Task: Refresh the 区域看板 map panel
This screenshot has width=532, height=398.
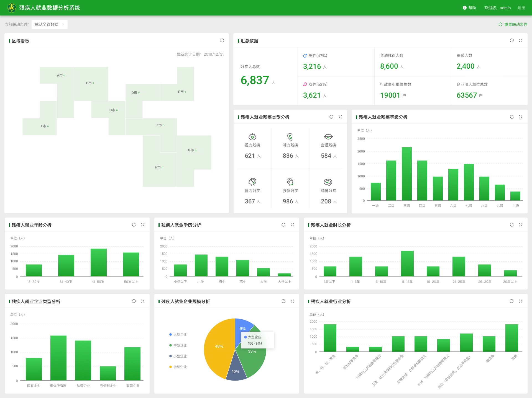Action: (x=222, y=40)
